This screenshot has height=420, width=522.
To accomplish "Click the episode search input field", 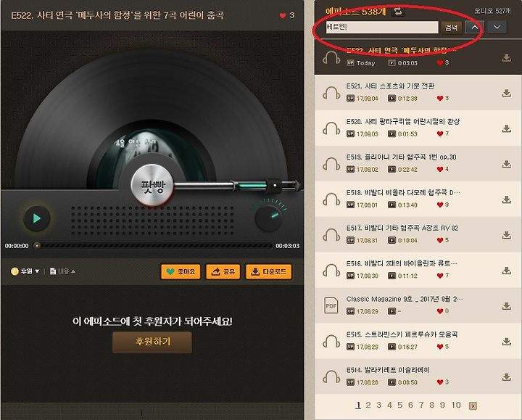I will tap(382, 28).
